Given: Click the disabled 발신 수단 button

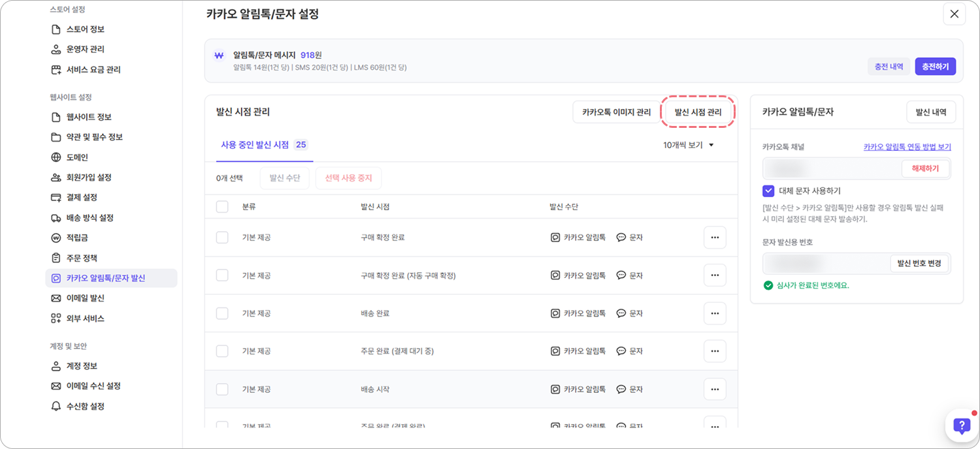Looking at the screenshot, I should (x=285, y=178).
